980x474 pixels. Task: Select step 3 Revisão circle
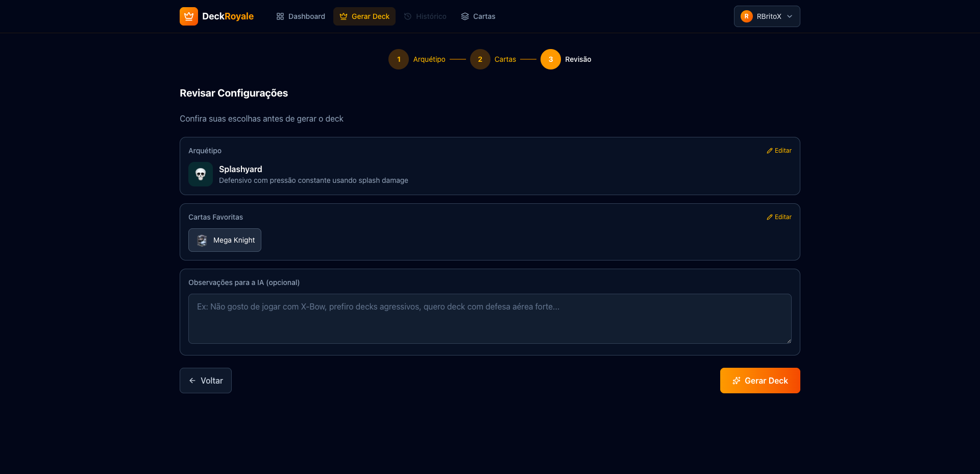click(551, 59)
